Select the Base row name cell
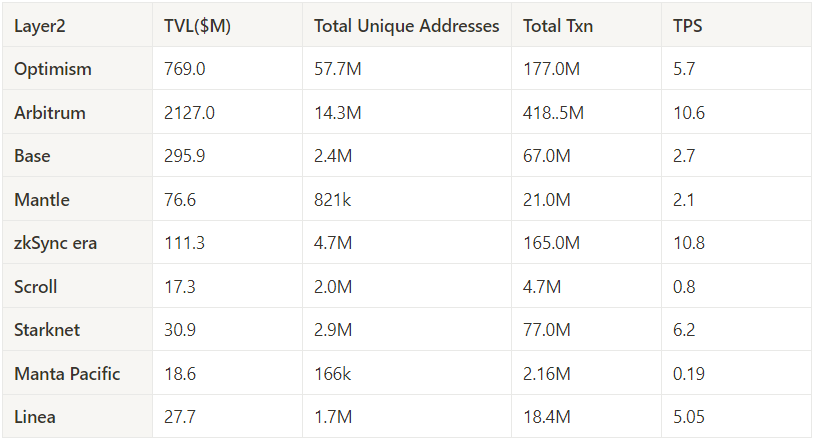Image resolution: width=814 pixels, height=440 pixels. point(32,156)
